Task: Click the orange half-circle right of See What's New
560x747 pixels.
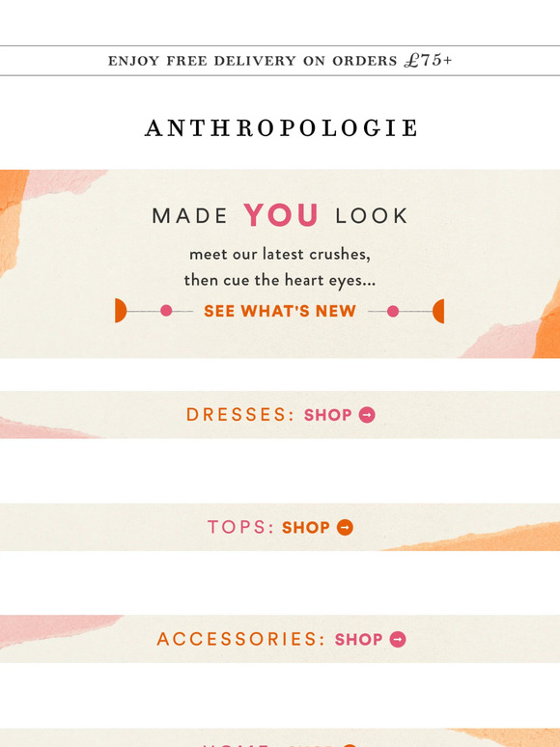Action: click(438, 311)
